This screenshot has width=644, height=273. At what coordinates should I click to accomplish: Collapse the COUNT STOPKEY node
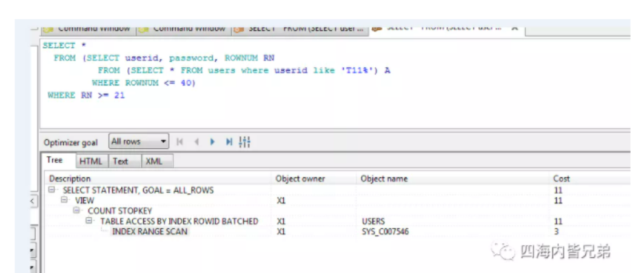pos(76,210)
